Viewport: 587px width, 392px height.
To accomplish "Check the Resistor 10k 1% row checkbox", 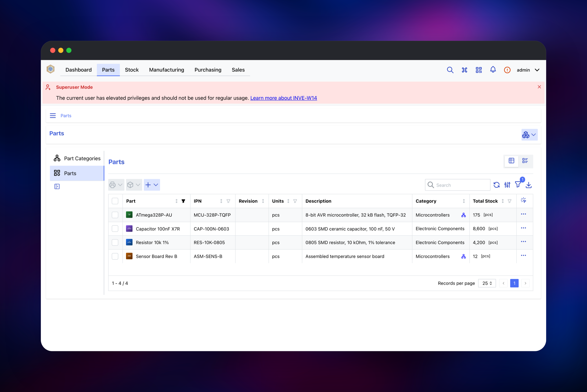I will [x=115, y=242].
